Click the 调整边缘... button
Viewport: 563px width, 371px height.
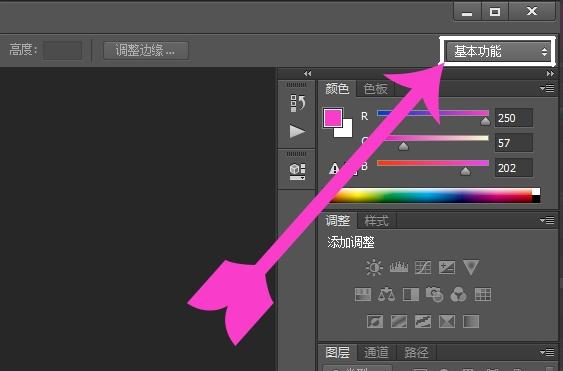(x=145, y=50)
